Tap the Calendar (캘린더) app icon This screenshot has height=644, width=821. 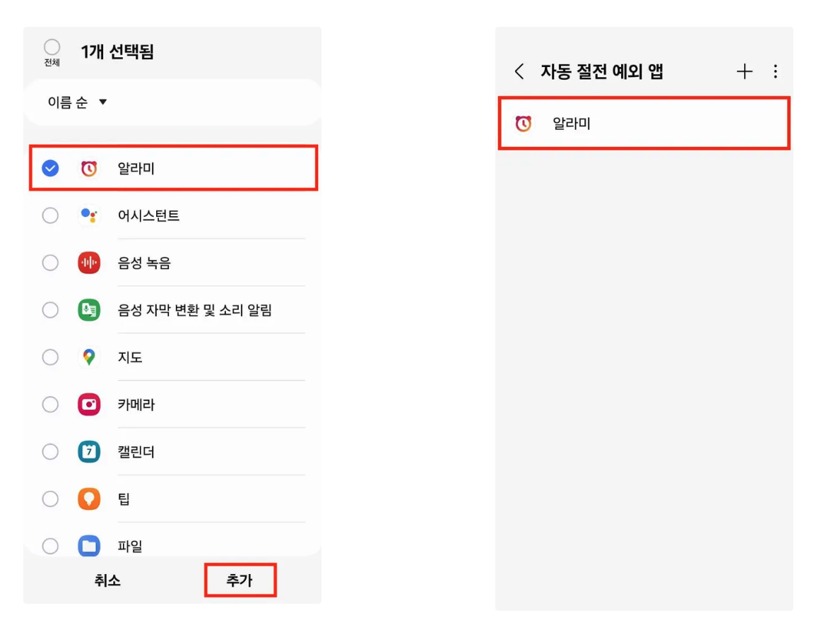(89, 452)
